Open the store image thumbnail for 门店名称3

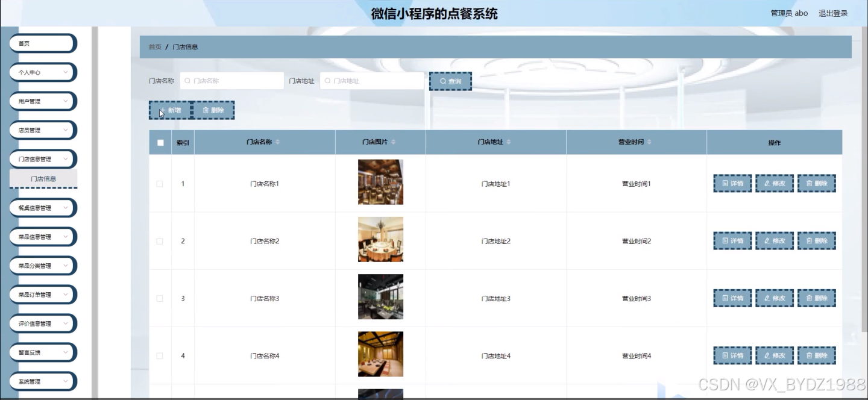coord(380,297)
